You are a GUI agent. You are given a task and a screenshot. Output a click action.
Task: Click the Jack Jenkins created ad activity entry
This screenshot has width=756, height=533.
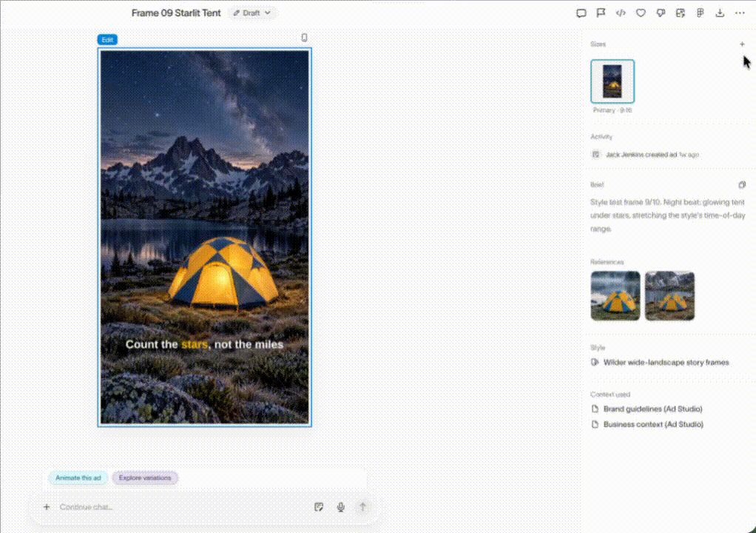pyautogui.click(x=645, y=155)
